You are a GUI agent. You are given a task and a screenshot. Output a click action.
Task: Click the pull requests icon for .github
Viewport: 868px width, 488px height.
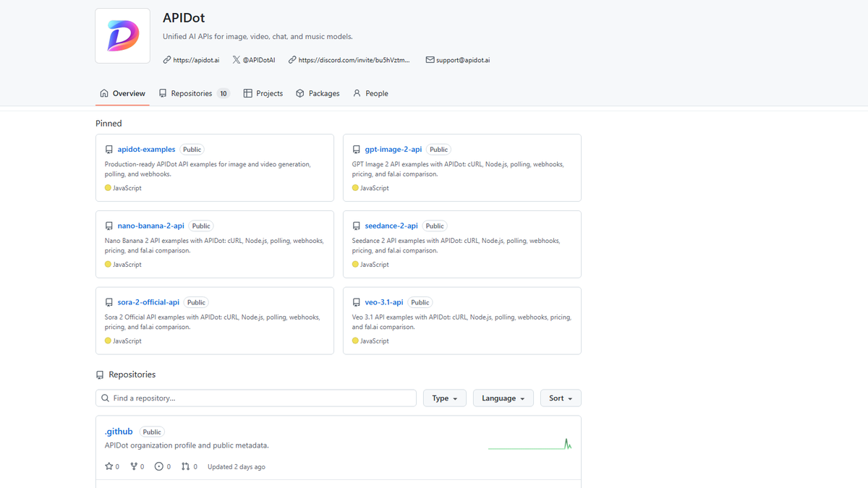[185, 467]
